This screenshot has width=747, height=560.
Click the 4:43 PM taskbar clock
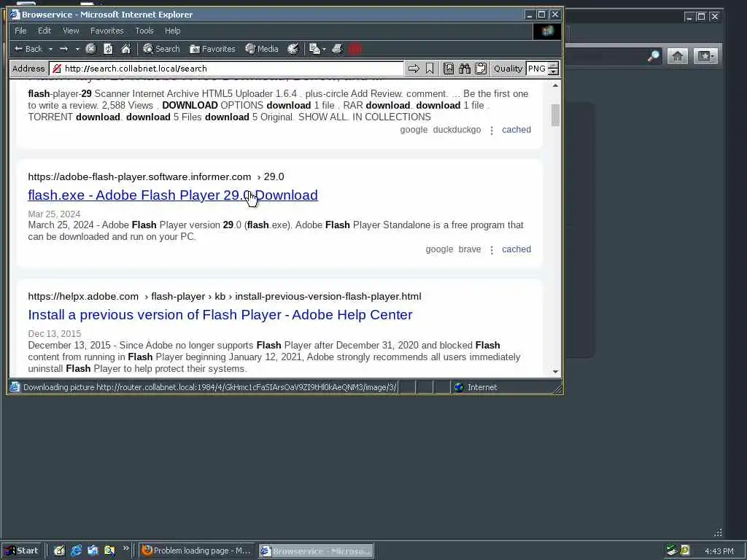[719, 551]
